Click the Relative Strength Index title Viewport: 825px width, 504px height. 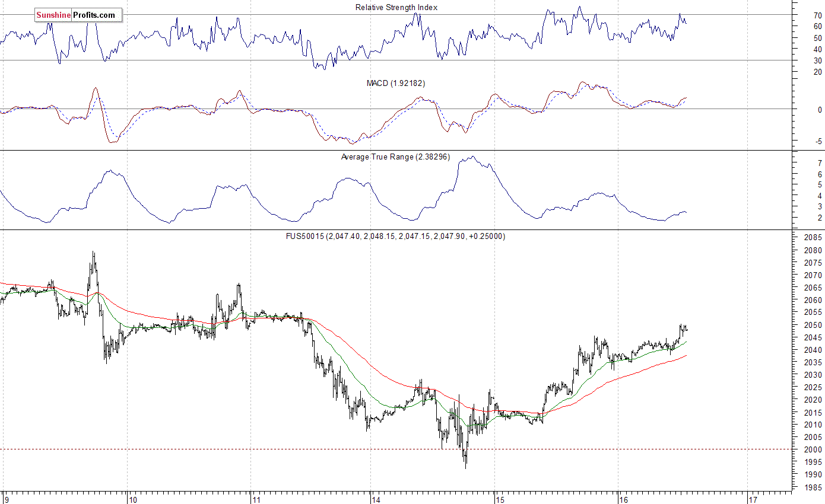[396, 7]
